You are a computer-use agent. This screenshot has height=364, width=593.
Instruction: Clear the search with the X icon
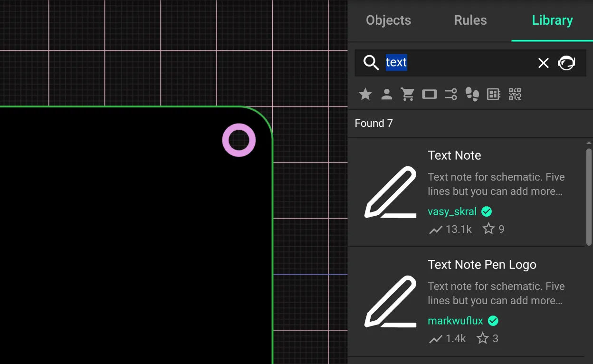pos(543,63)
